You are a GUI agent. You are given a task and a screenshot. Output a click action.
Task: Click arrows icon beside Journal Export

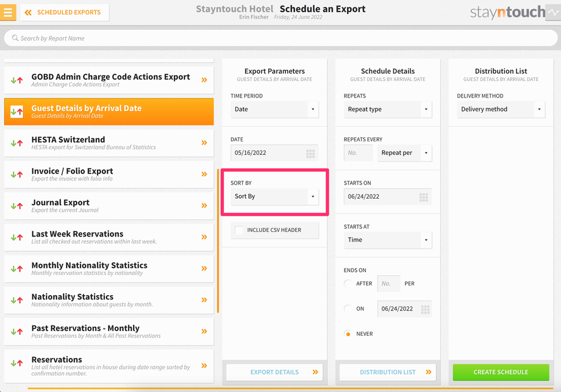tap(17, 206)
